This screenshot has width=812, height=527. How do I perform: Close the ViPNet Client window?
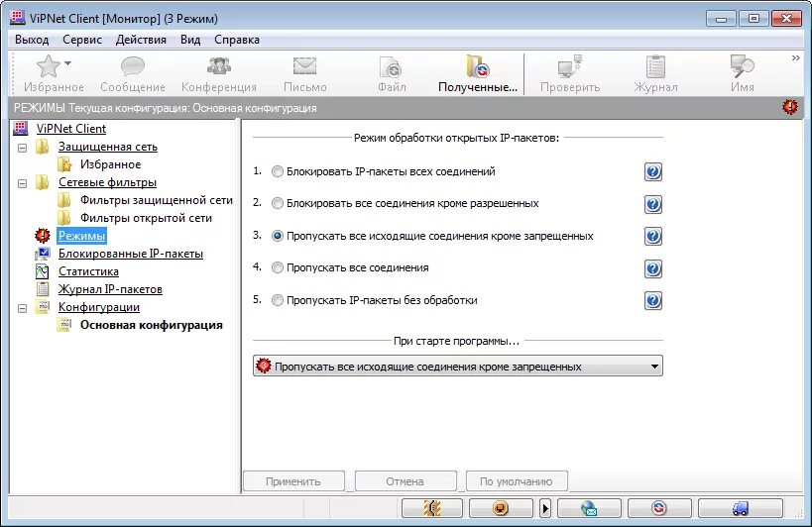pos(786,19)
